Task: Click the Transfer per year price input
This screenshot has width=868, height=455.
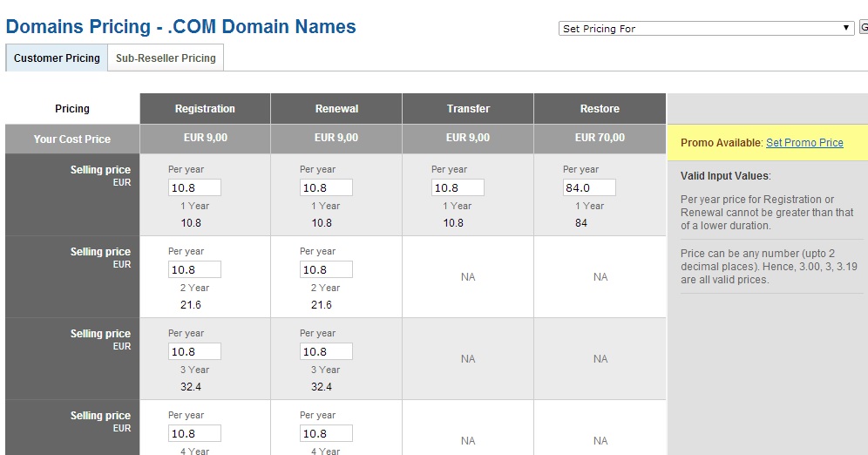Action: (x=458, y=187)
